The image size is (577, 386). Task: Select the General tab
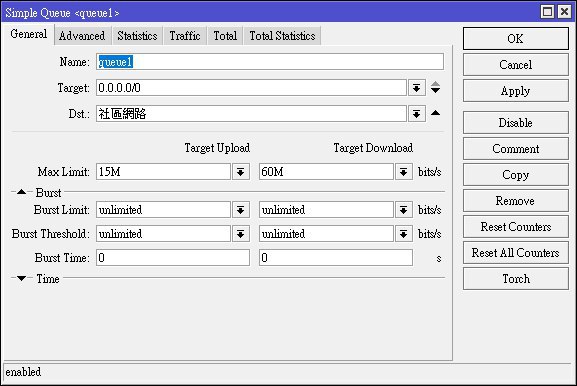click(x=28, y=34)
